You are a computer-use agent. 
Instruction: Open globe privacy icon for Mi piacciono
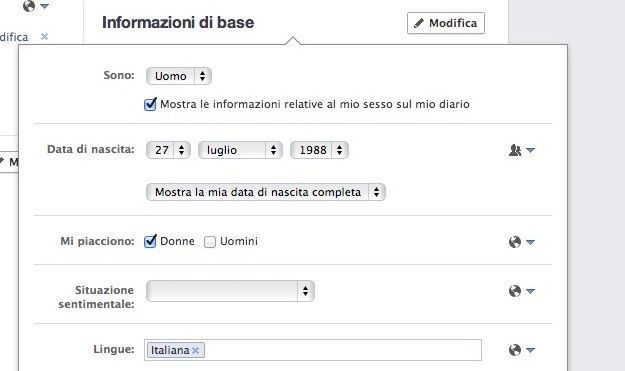(521, 242)
